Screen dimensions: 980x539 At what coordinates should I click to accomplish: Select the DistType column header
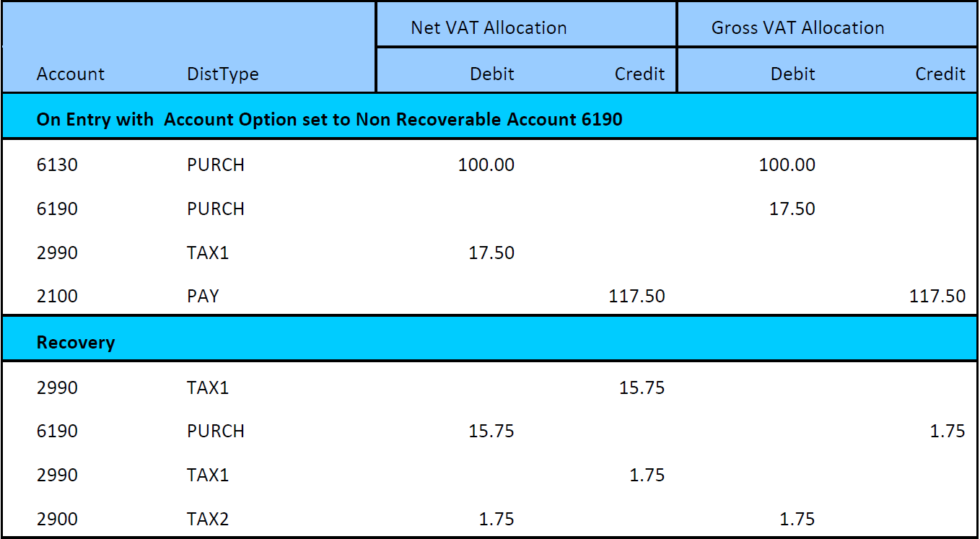pyautogui.click(x=222, y=74)
